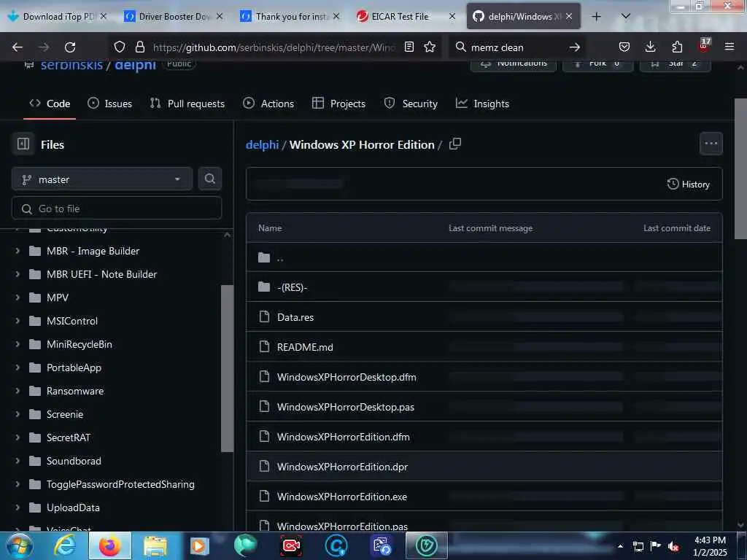The image size is (747, 560).
Task: Bookmark this page with the star icon
Action: point(430,47)
